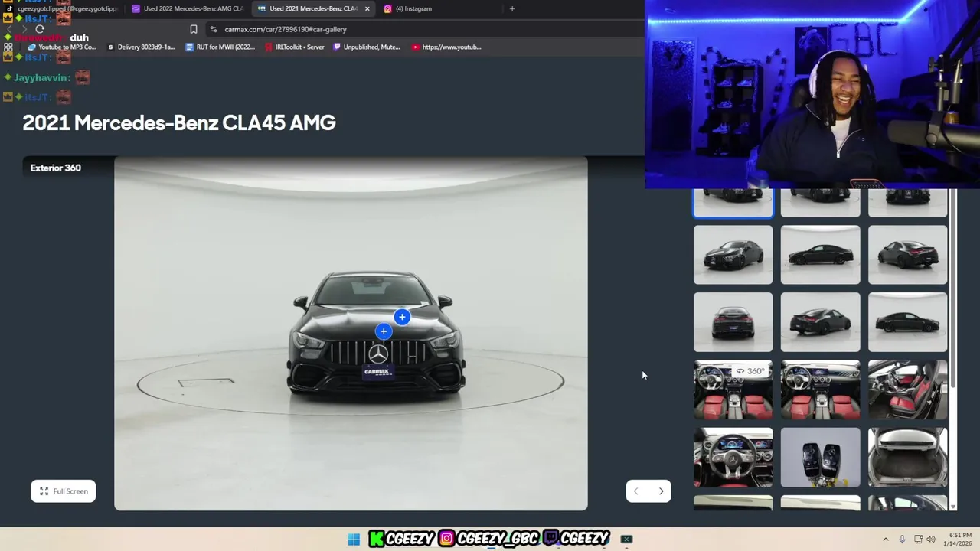The width and height of the screenshot is (980, 551).
Task: Reload the page with the browser refresh icon
Action: point(40,29)
